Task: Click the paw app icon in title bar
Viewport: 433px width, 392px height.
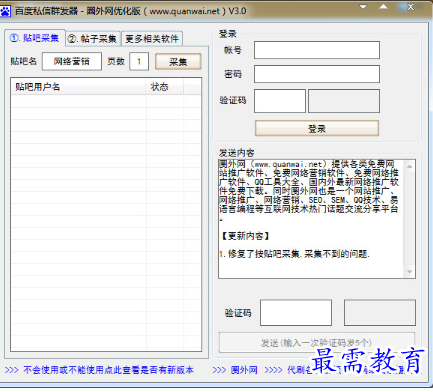Action: (5, 12)
